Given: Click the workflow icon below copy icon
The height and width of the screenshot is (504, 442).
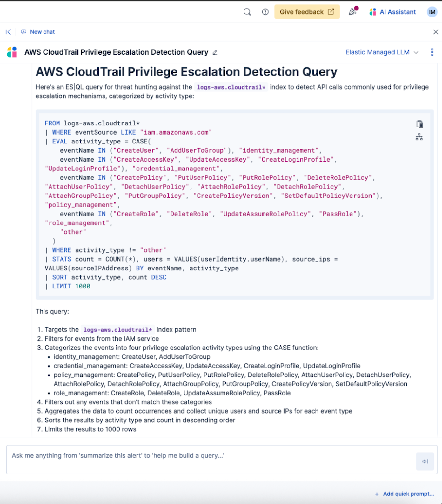Looking at the screenshot, I should tap(419, 137).
